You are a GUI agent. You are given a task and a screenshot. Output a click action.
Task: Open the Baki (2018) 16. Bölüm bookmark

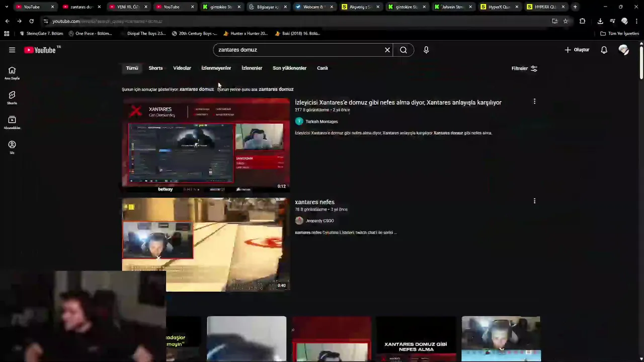[x=297, y=33]
